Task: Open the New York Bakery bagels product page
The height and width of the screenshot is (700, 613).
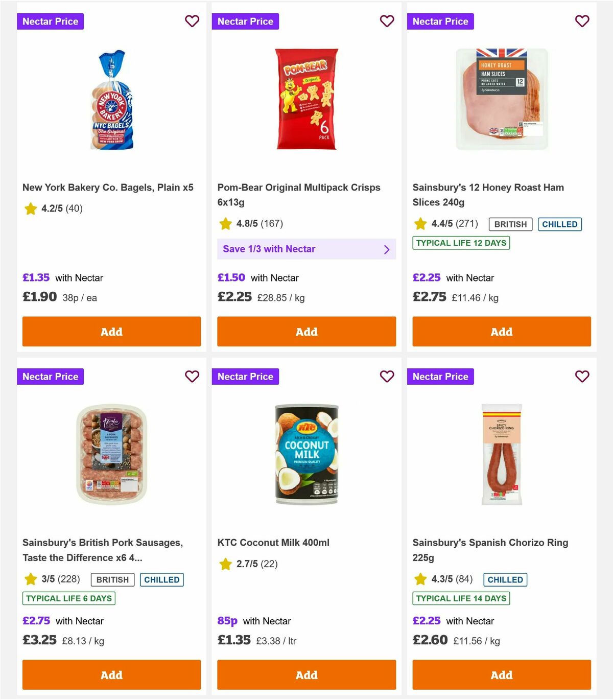Action: pyautogui.click(x=108, y=187)
